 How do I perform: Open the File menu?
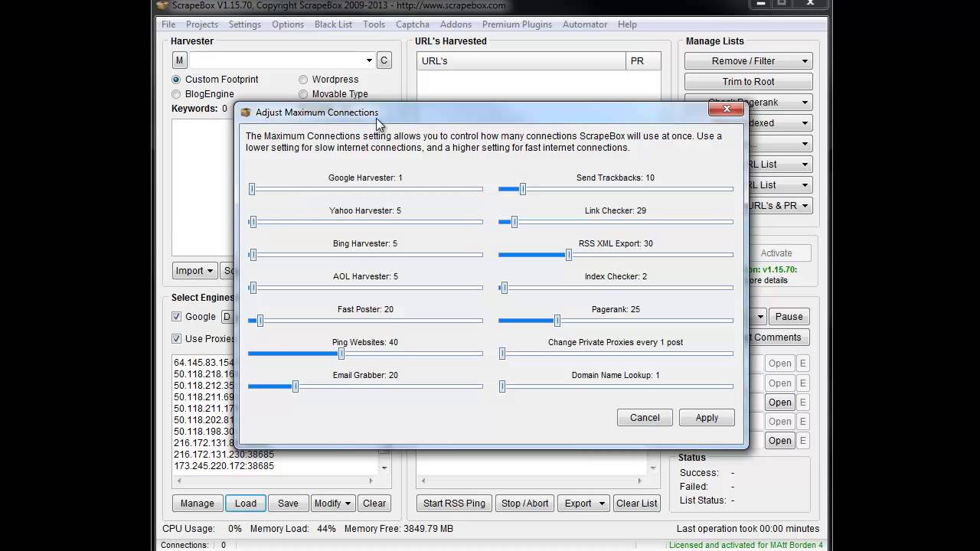click(x=168, y=24)
